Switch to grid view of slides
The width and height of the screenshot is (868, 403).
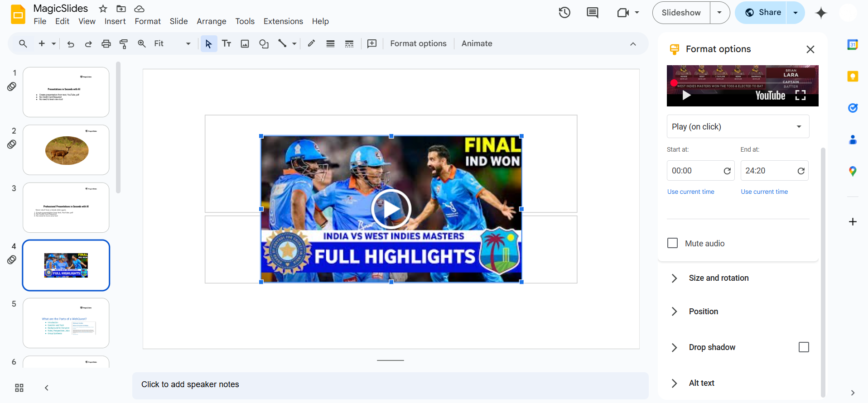[19, 388]
